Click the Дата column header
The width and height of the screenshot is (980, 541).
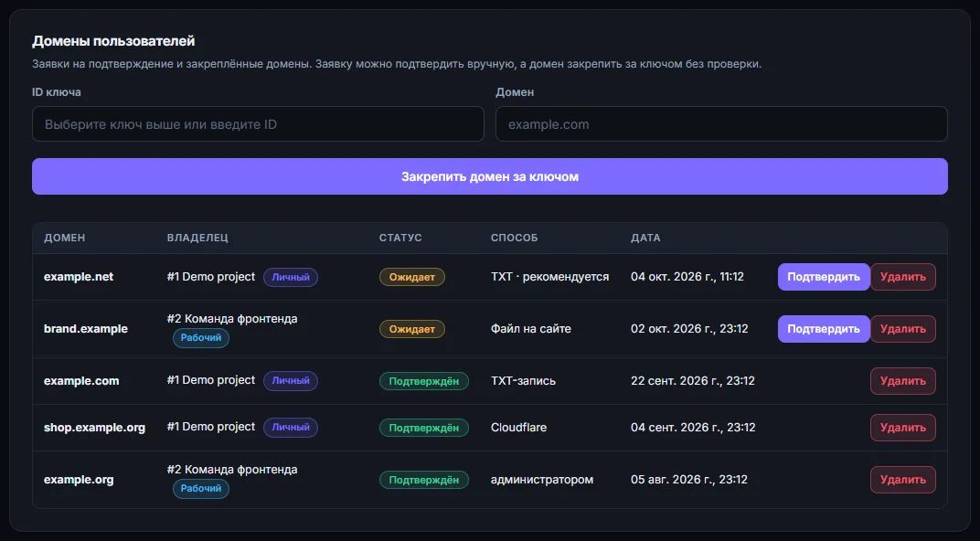pos(645,238)
